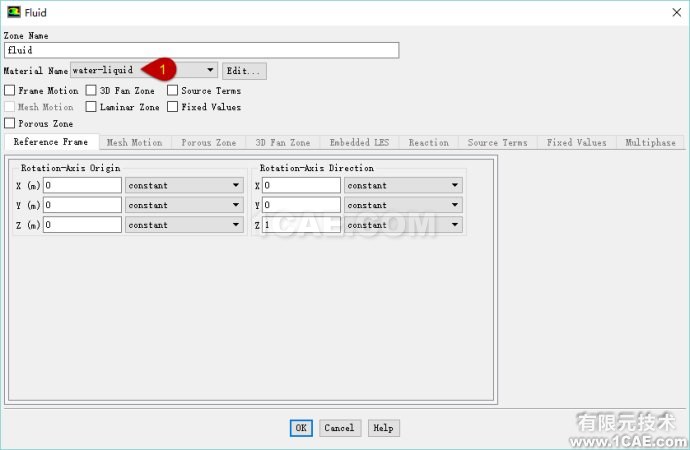This screenshot has height=450, width=690.
Task: Enable the Frame Motion checkbox
Action: [9, 91]
